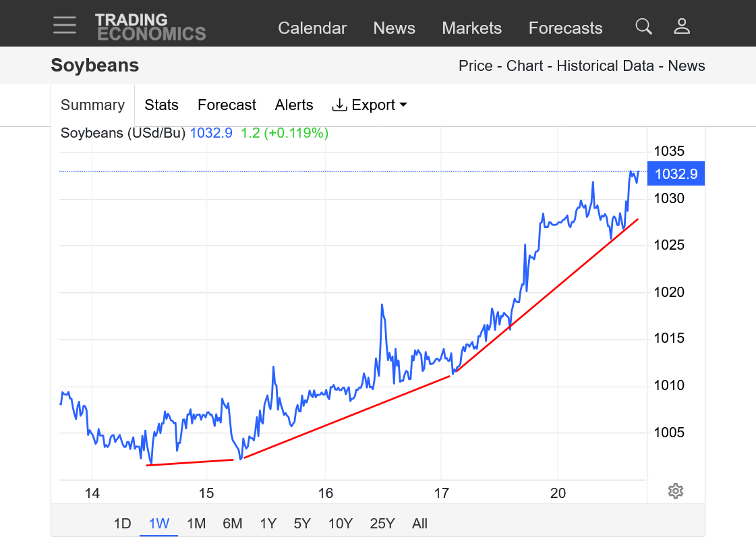Expand the Export dropdown arrow
The height and width of the screenshot is (554, 756).
coord(403,105)
